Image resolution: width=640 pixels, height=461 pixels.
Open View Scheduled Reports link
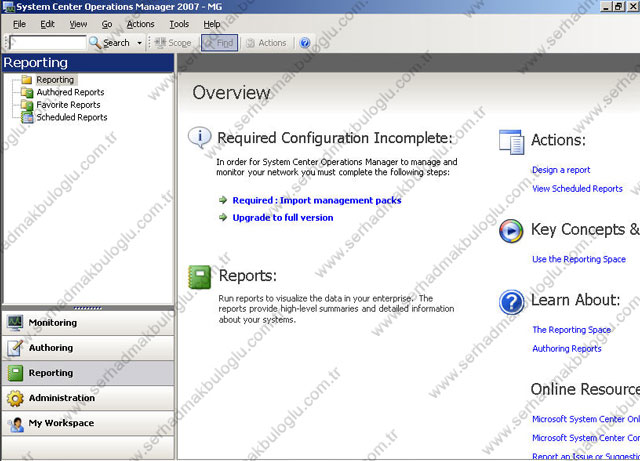coord(577,189)
